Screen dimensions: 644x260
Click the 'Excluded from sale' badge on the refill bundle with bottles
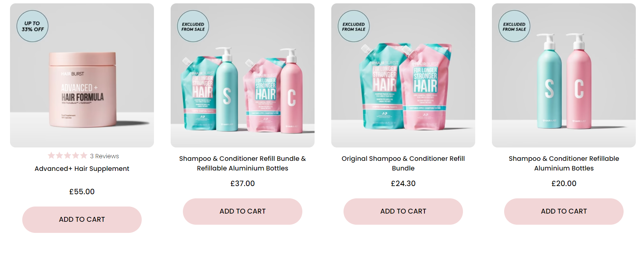pyautogui.click(x=193, y=26)
